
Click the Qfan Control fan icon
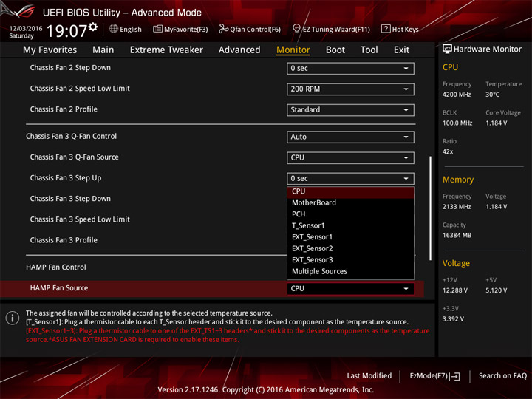coord(223,29)
